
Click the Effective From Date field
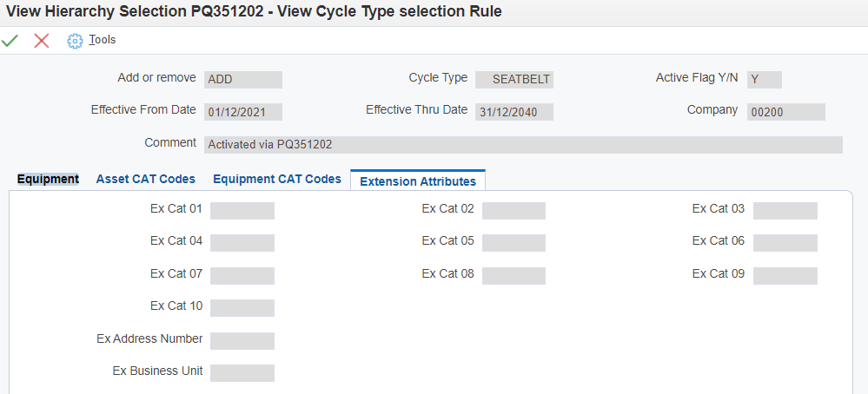click(x=242, y=112)
